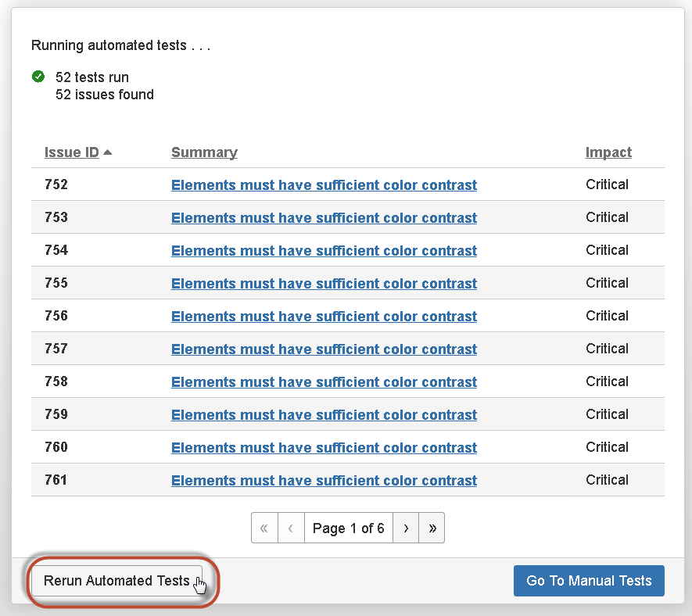Open issue 754 summary link
Viewport: 692px width, 616px height.
[x=324, y=250]
